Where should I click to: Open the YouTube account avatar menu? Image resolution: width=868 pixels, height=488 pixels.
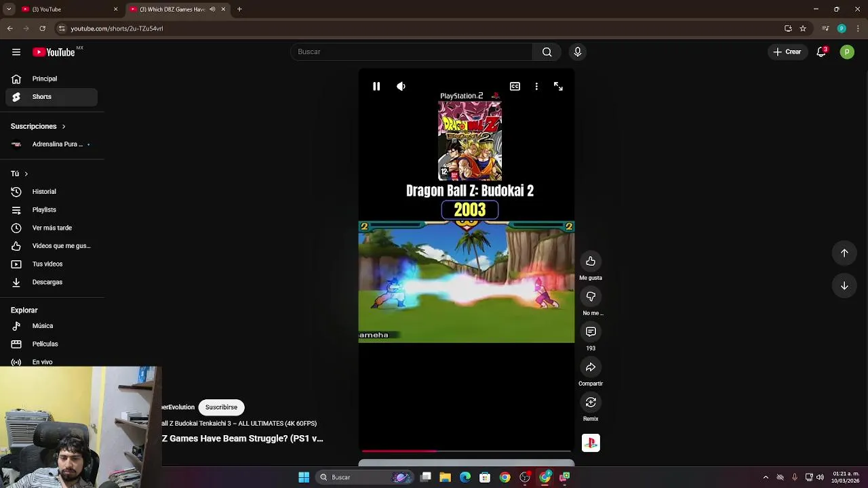click(847, 52)
